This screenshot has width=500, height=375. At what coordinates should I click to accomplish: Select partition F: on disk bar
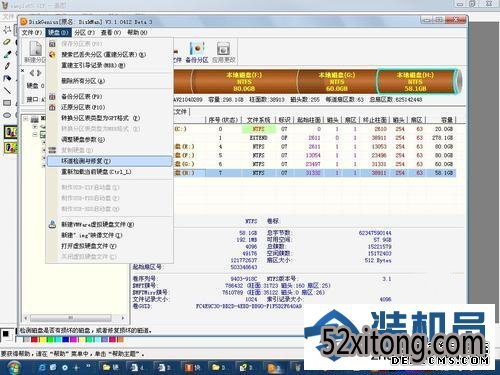point(244,82)
